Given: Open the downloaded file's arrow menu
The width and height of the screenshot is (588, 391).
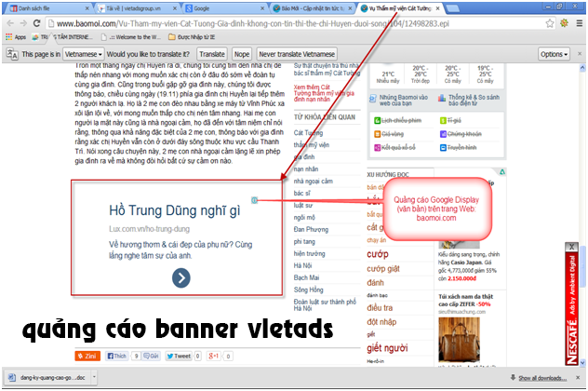Looking at the screenshot, I should (94, 377).
